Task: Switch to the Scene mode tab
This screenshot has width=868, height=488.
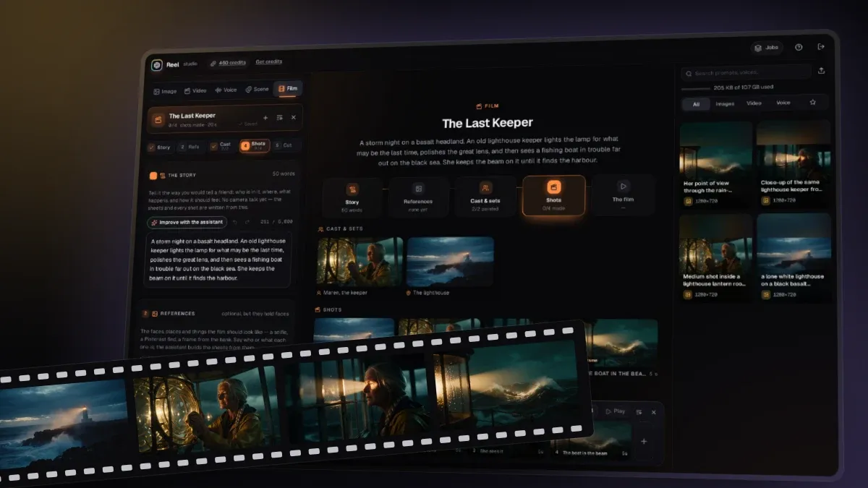Action: [x=257, y=90]
